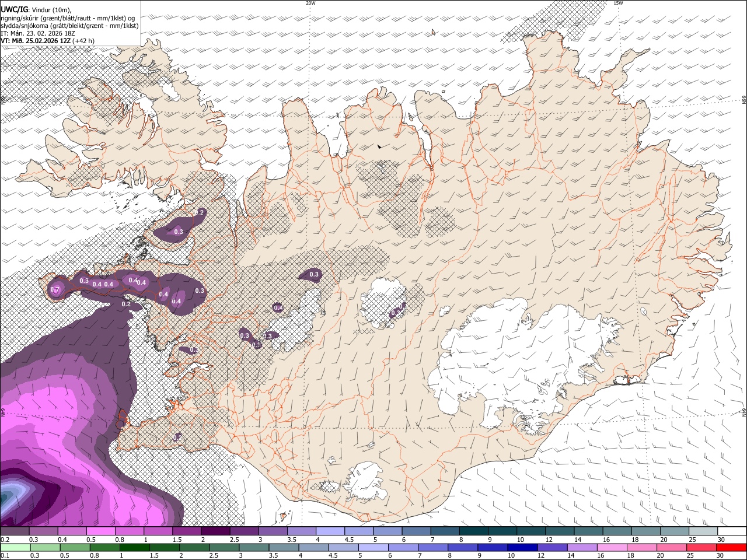Pick the 20–25 pink rain legend swatch
The width and height of the screenshot is (747, 560).
(671, 547)
